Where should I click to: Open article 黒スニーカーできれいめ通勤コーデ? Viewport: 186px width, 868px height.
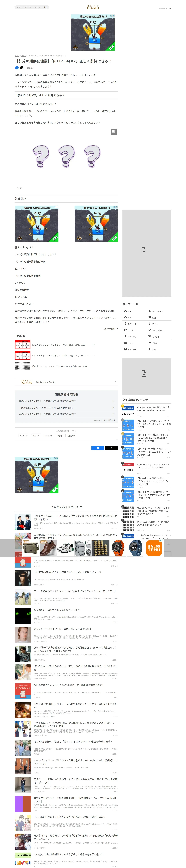click(66, 785)
